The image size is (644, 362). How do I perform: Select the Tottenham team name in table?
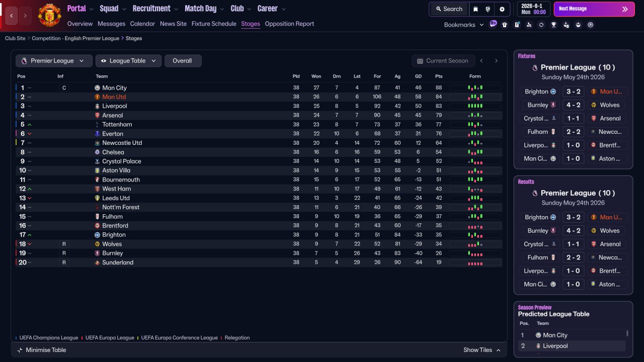tap(117, 125)
